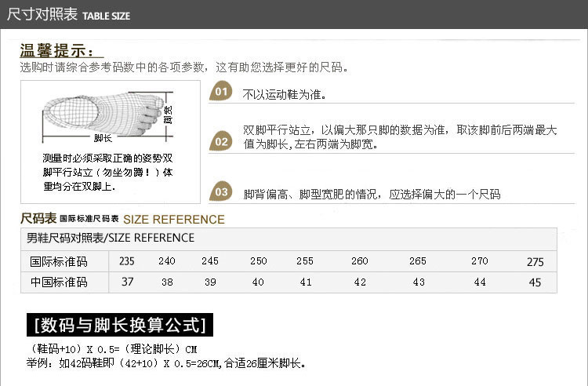
Task: Click the 男鞋尺码对照表/SIZE REFERENCE table title
Action: coord(111,238)
